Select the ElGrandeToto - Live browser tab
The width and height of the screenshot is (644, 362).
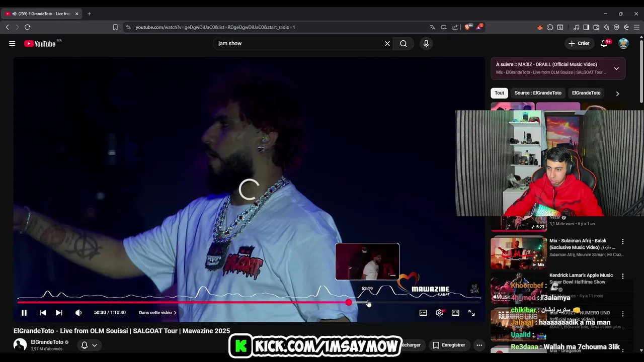point(41,14)
